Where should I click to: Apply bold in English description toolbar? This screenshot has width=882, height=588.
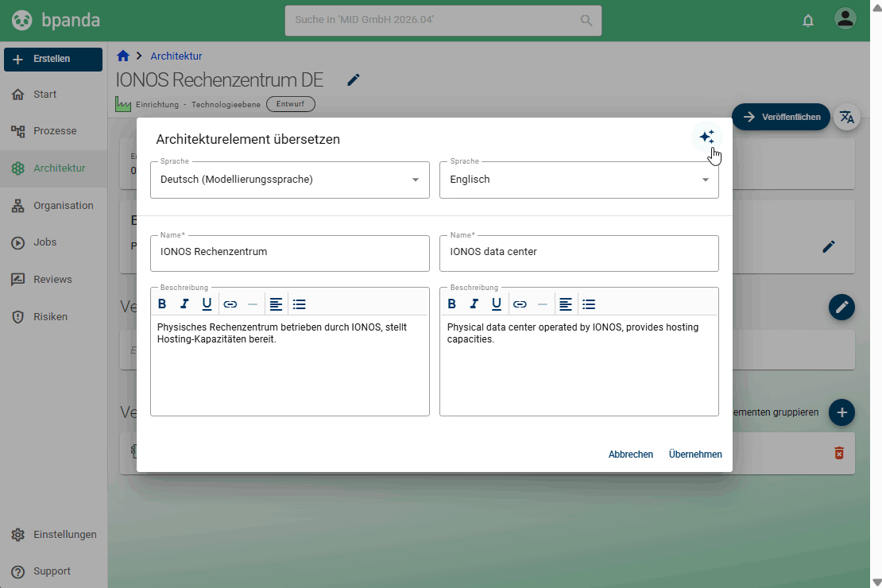click(451, 304)
